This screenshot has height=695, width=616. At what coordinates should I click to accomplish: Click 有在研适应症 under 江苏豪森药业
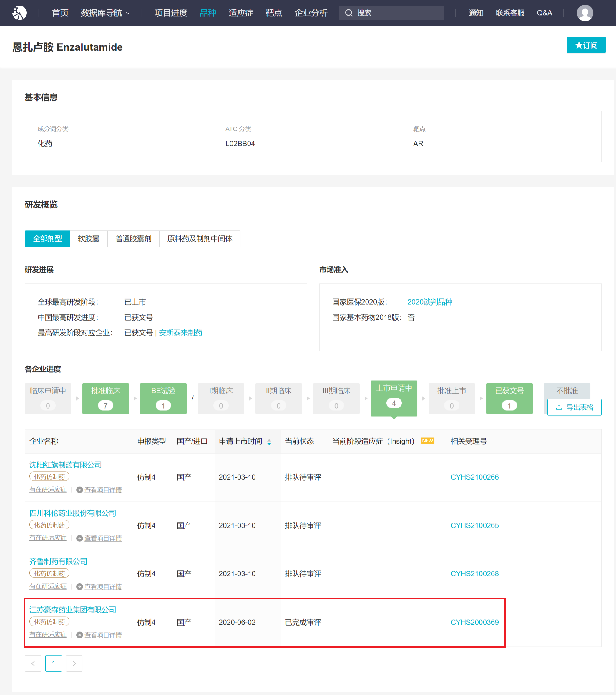tap(48, 635)
